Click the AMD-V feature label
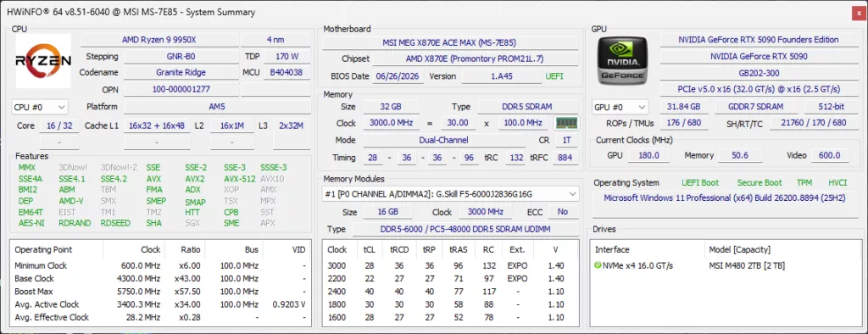 (71, 201)
